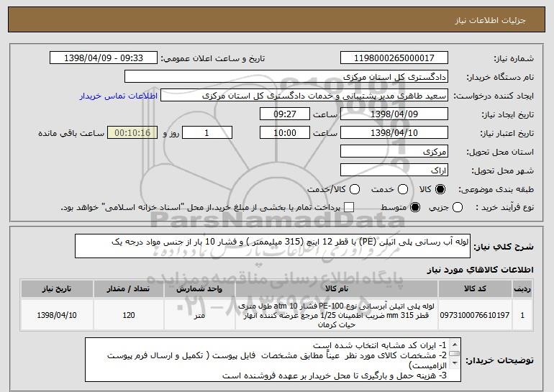The width and height of the screenshot is (554, 392).
Task: Click the need number field 1198000265000017
Action: coord(394,58)
